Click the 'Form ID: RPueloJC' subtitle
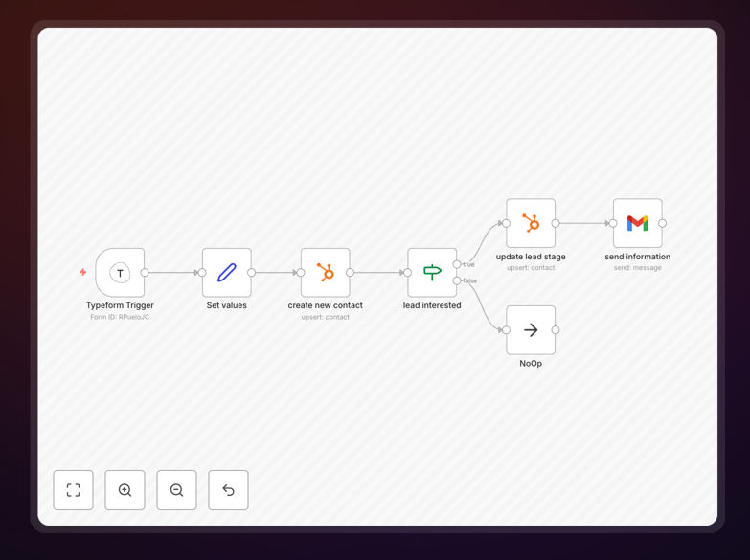 (x=120, y=317)
